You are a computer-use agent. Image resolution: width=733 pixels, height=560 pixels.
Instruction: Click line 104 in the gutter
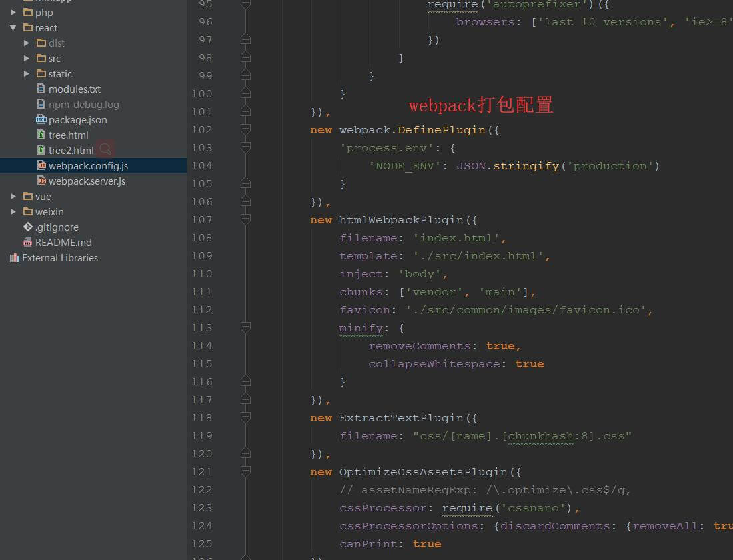pyautogui.click(x=201, y=166)
